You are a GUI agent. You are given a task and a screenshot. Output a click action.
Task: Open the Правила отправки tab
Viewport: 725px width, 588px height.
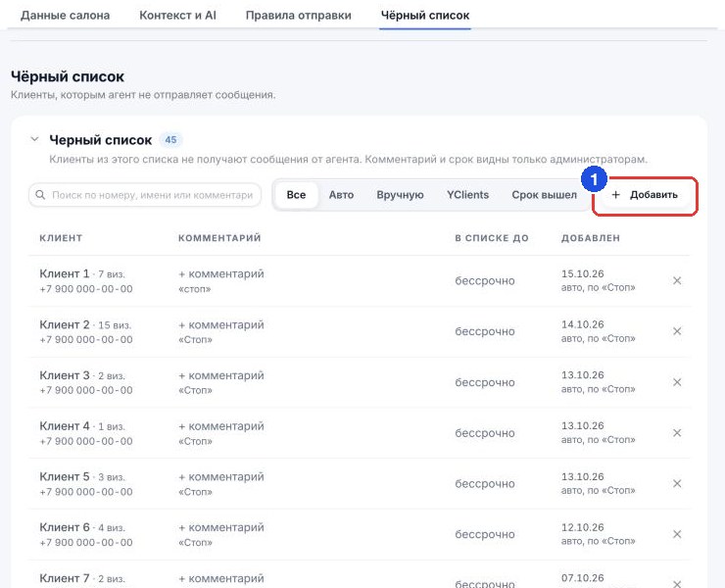(299, 16)
